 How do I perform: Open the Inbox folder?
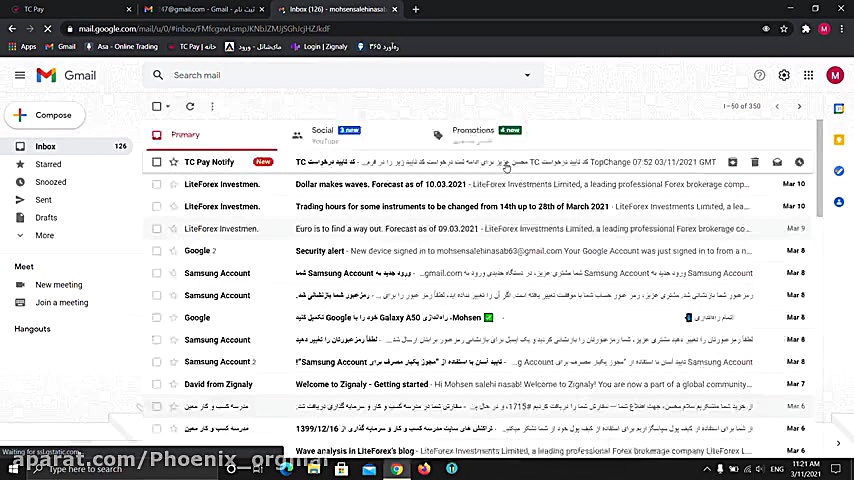coord(70,146)
